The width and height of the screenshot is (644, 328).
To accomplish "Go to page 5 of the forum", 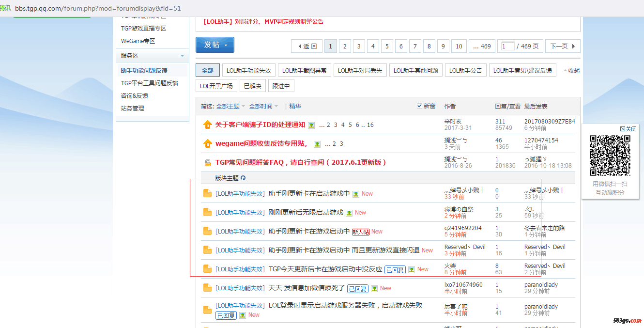I will (x=387, y=47).
